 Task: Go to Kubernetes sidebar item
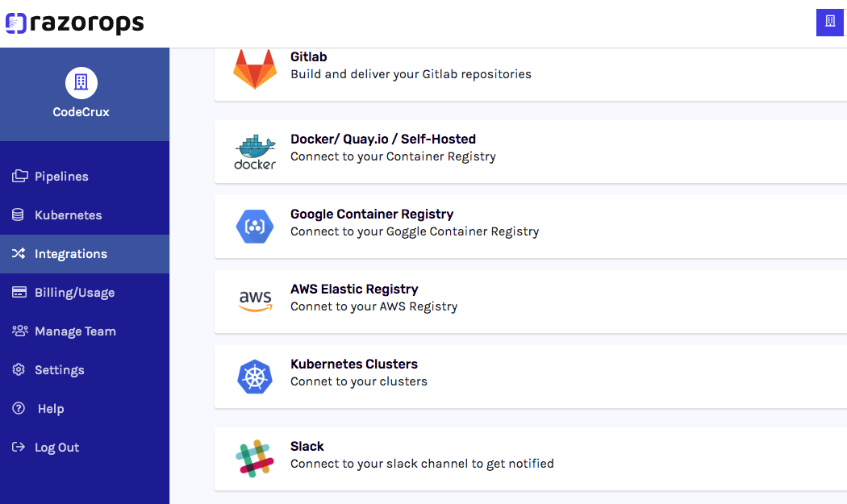[x=68, y=215]
